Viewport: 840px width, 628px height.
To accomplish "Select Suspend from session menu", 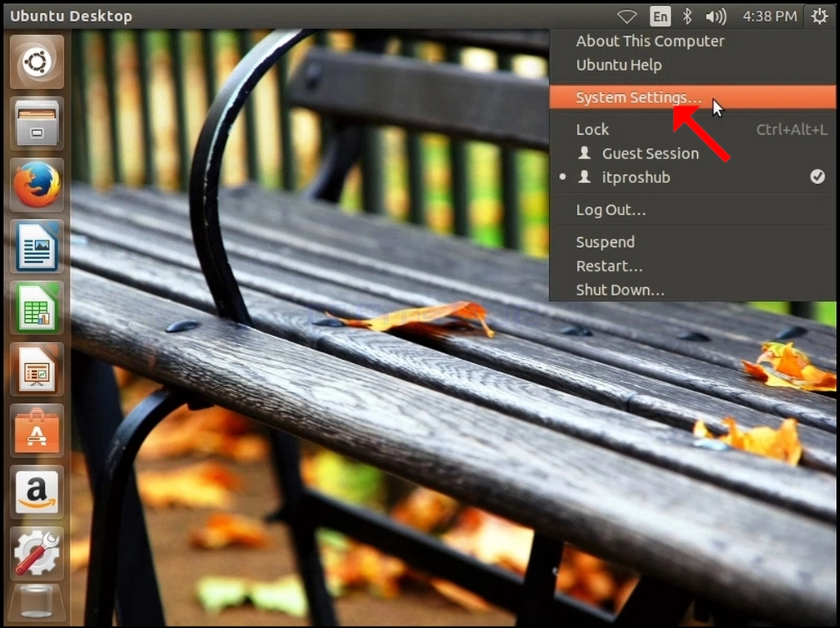I will (692, 242).
